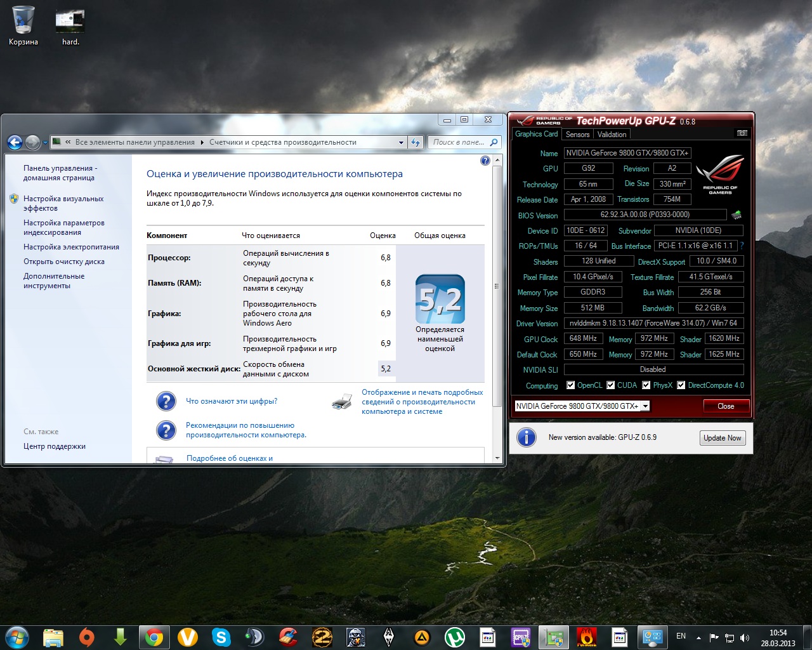Show hidden system tray icons
Screen dimensions: 812x650
(698, 637)
